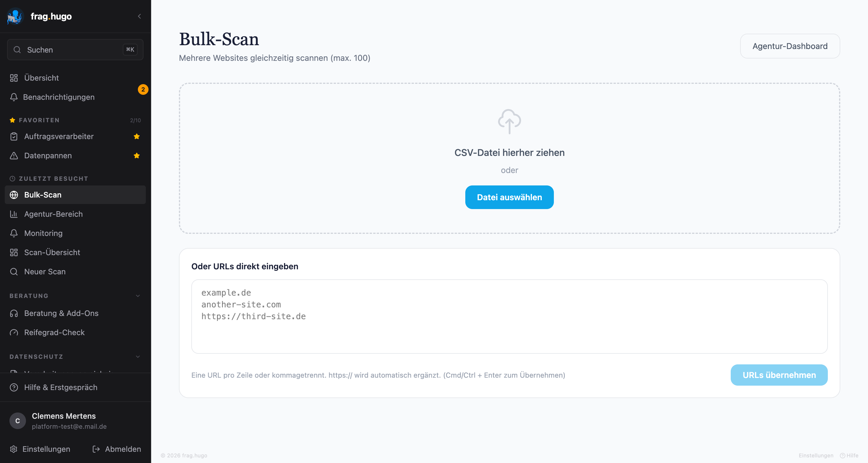Unfavorite Auftragsverarbeiter via its star
Screen dimensions: 868x463
click(136, 136)
